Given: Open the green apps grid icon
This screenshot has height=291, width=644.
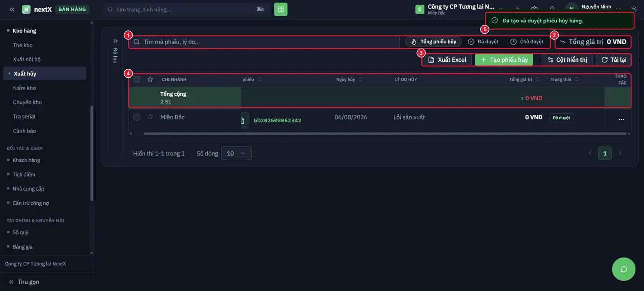Looking at the screenshot, I should click(281, 9).
